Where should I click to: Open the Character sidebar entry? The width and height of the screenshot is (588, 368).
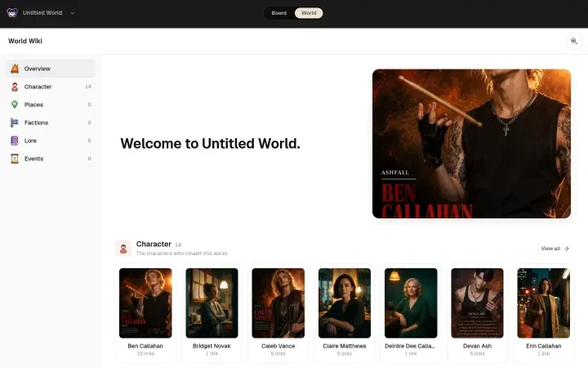point(51,87)
